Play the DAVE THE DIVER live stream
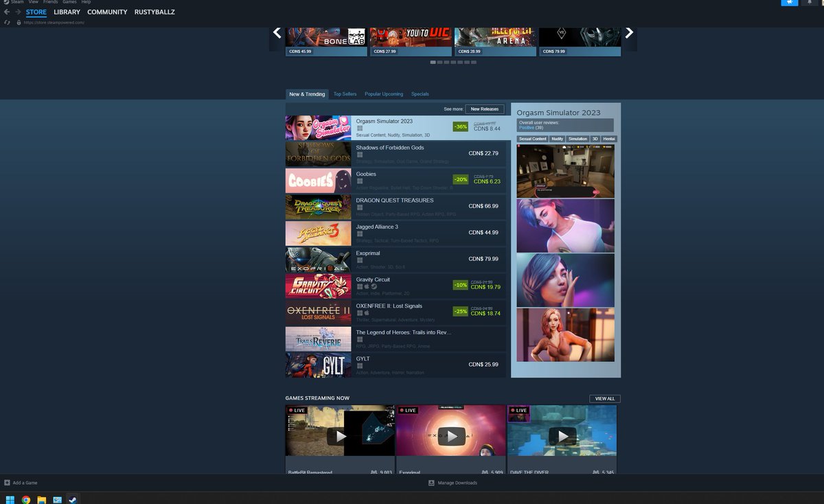This screenshot has width=824, height=504. coord(562,436)
